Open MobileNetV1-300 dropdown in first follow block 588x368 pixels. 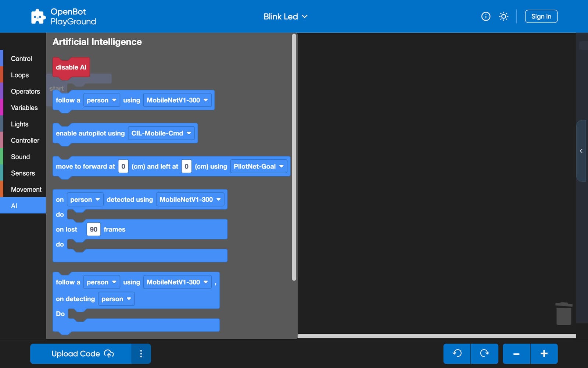[177, 100]
